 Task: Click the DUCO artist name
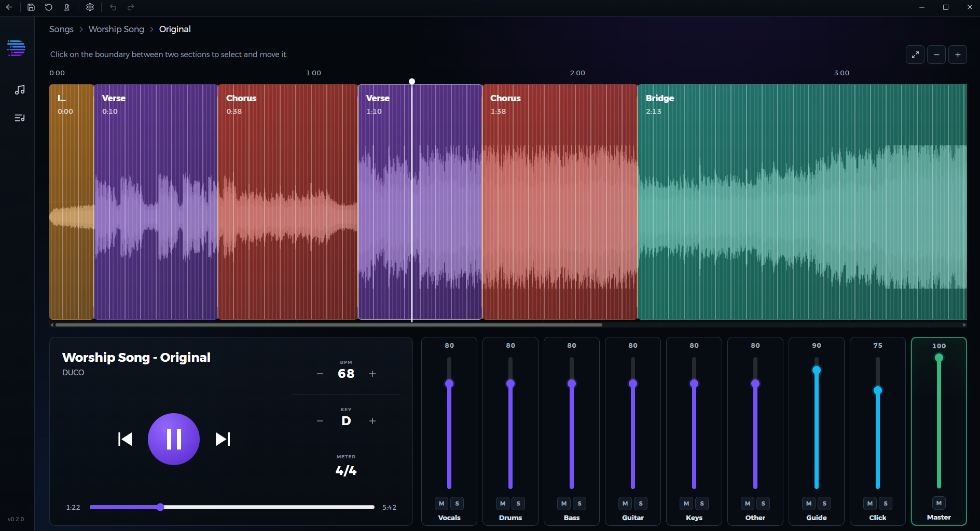coord(73,373)
